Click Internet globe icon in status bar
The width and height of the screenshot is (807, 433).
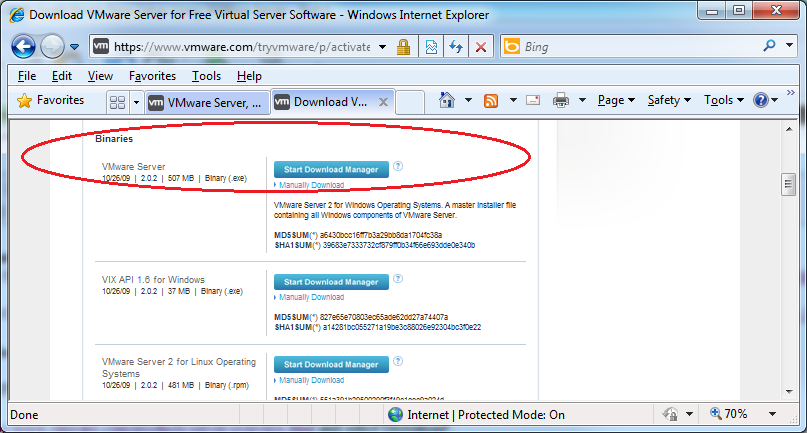[395, 414]
